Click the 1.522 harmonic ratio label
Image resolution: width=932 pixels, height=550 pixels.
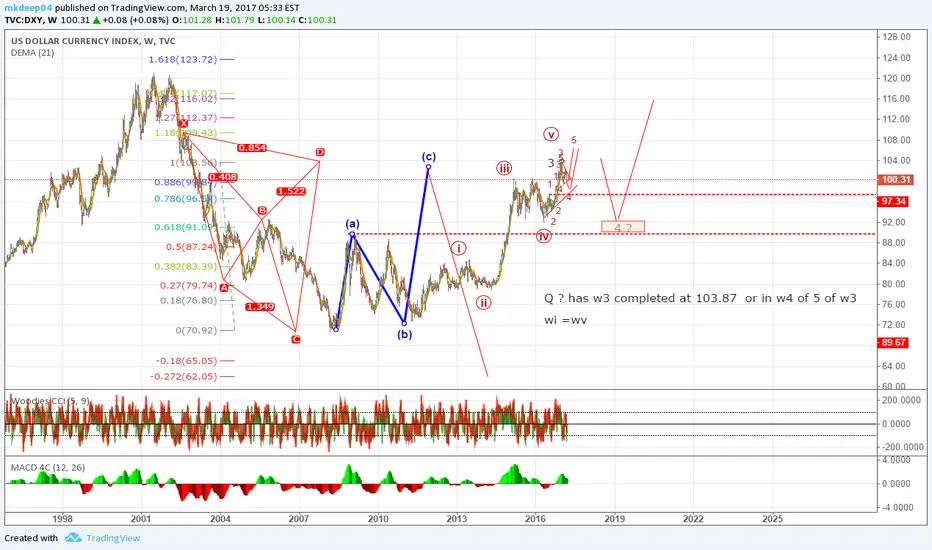291,191
